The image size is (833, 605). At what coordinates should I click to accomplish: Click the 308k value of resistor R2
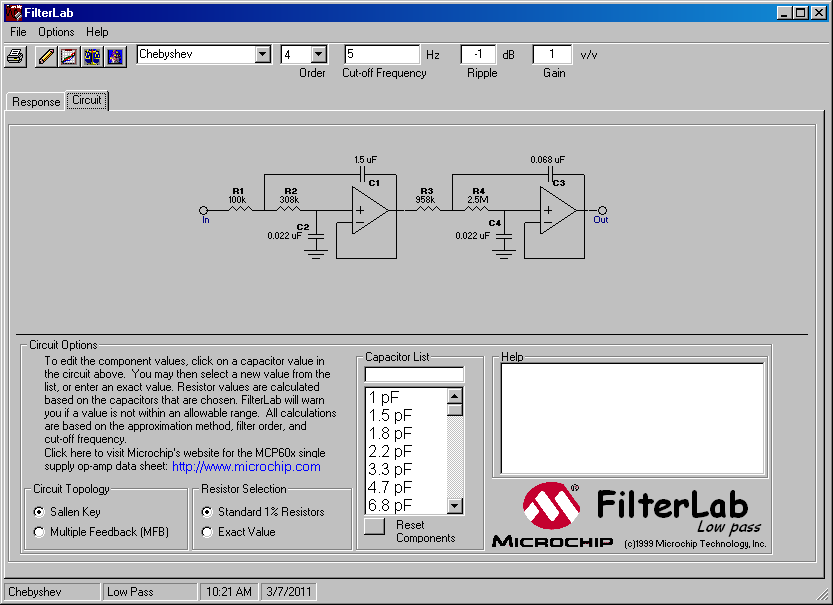[290, 200]
